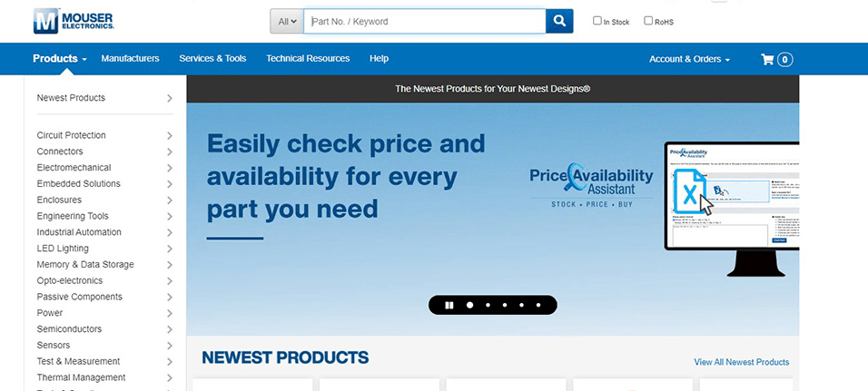The width and height of the screenshot is (868, 391).
Task: Select Engineering Tools category
Action: 73,216
